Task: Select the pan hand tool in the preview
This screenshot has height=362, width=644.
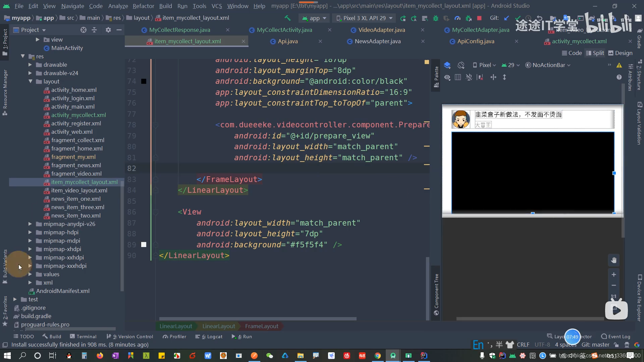Action: pyautogui.click(x=614, y=260)
